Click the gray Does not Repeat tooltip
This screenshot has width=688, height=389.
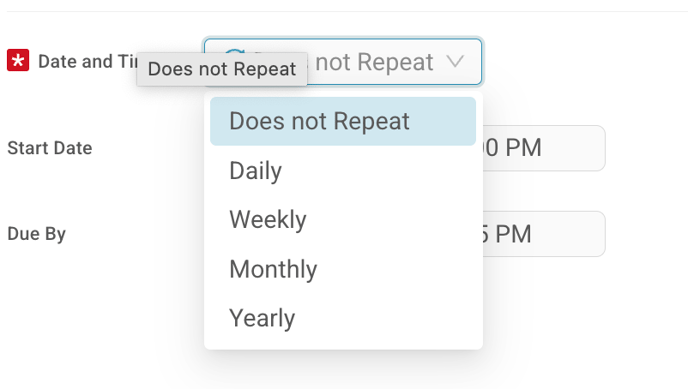pos(222,69)
